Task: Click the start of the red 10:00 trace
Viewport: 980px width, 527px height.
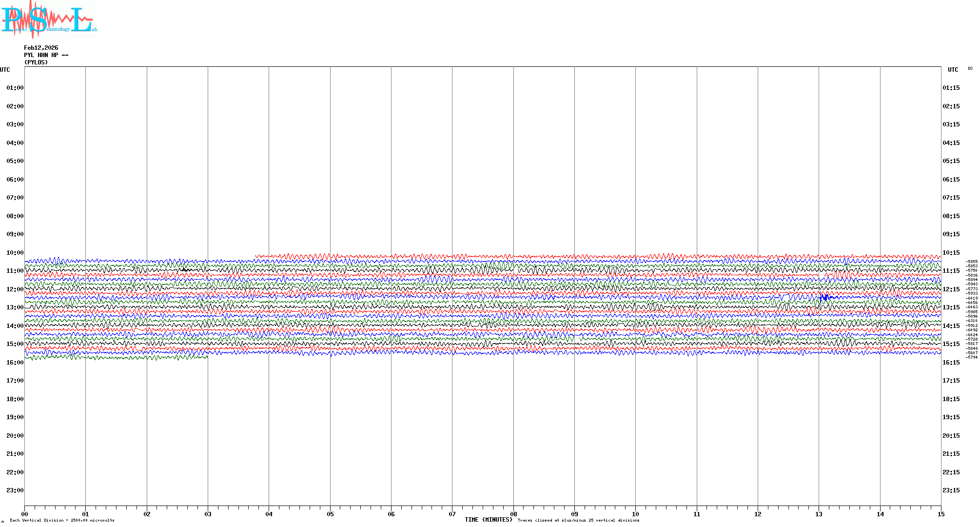Action: click(x=256, y=256)
